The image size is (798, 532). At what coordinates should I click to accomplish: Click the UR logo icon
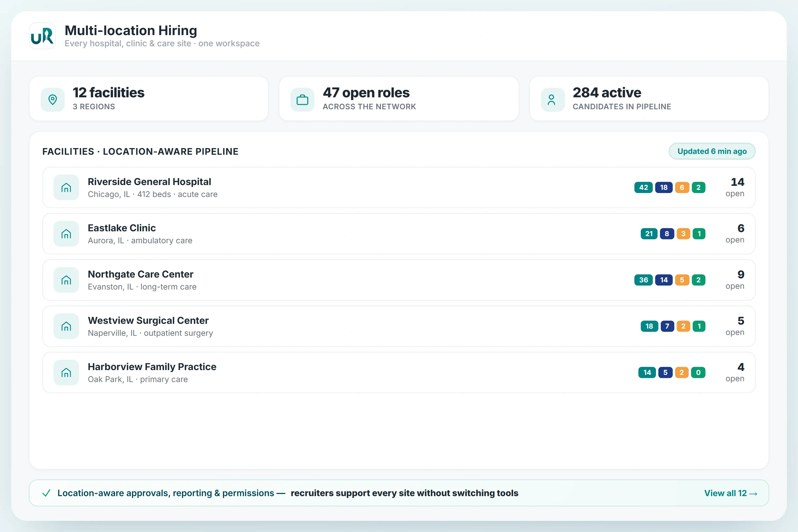pos(43,36)
